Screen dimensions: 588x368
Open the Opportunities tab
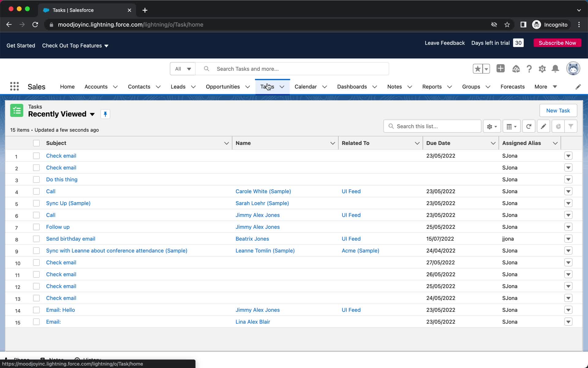tap(223, 87)
